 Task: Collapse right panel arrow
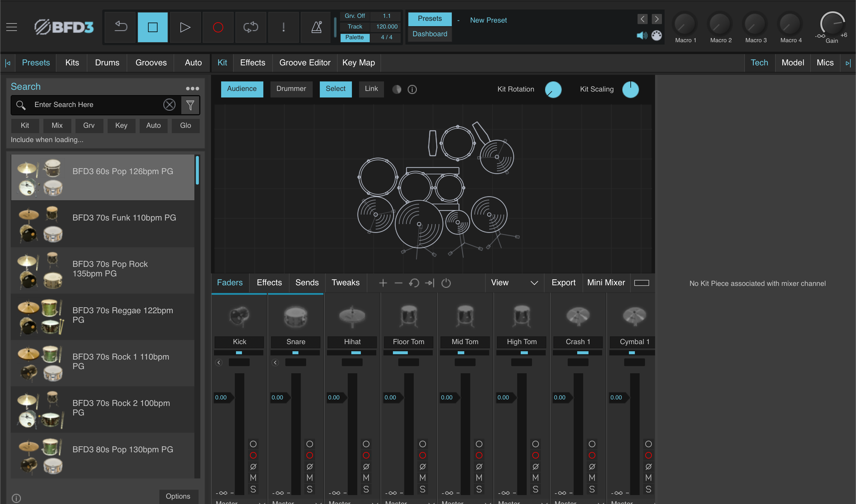pos(848,63)
